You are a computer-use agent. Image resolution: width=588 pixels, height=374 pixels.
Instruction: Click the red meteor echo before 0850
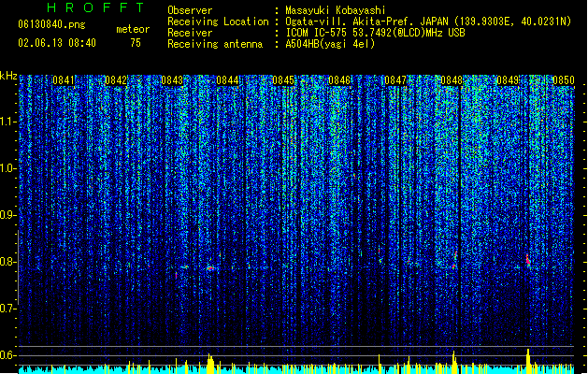coord(527,260)
